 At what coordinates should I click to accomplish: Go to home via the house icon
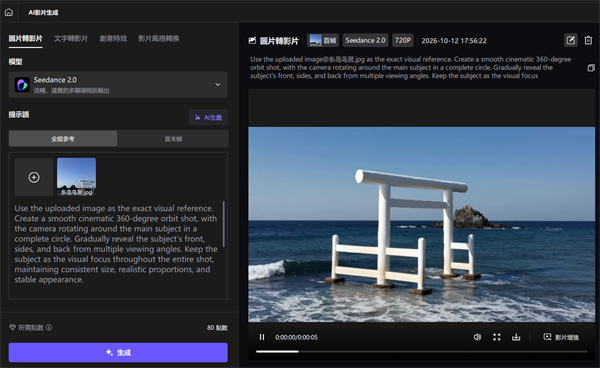click(8, 12)
